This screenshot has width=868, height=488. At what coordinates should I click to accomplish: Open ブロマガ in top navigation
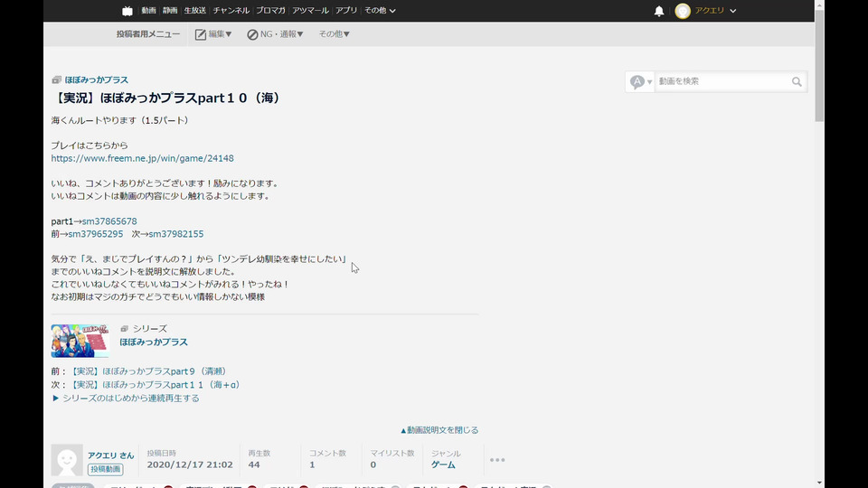coord(270,11)
